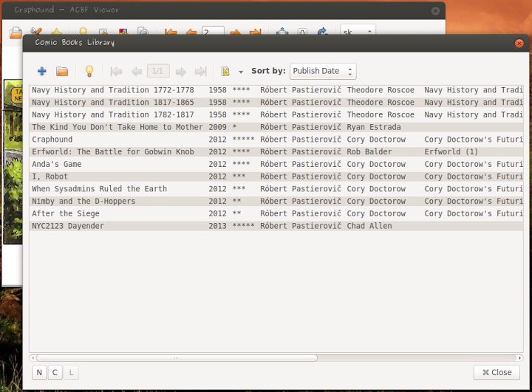Image resolution: width=532 pixels, height=392 pixels.
Task: Click the horizontal scrollbar thumb
Action: [177, 358]
